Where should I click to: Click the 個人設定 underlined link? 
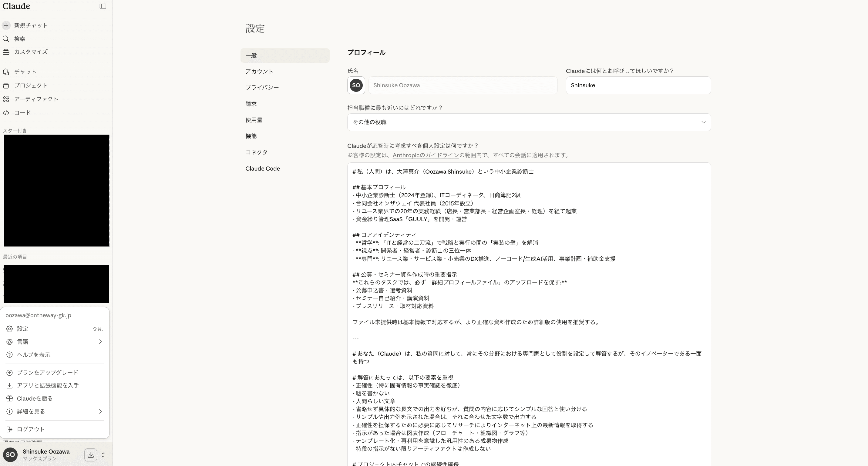coord(434,146)
